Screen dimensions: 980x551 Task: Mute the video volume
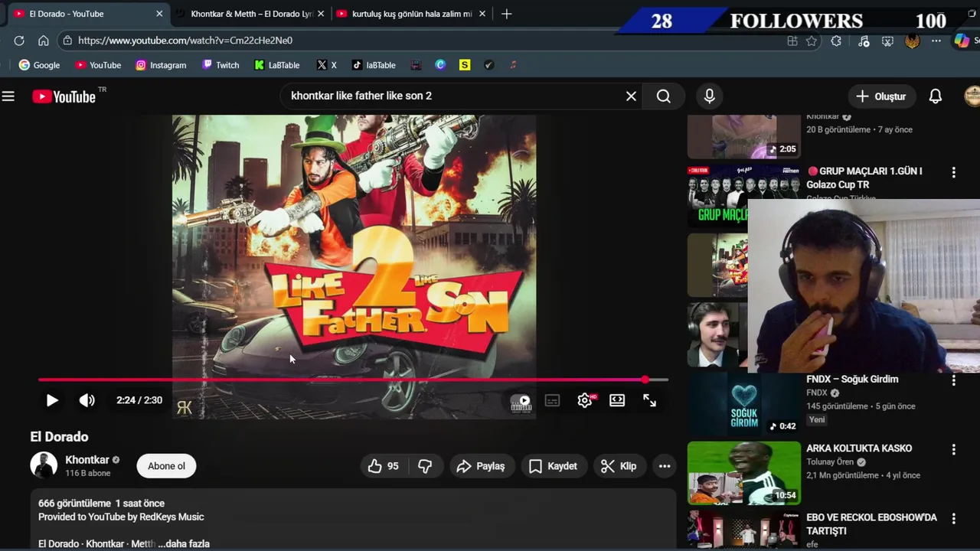[x=87, y=400]
